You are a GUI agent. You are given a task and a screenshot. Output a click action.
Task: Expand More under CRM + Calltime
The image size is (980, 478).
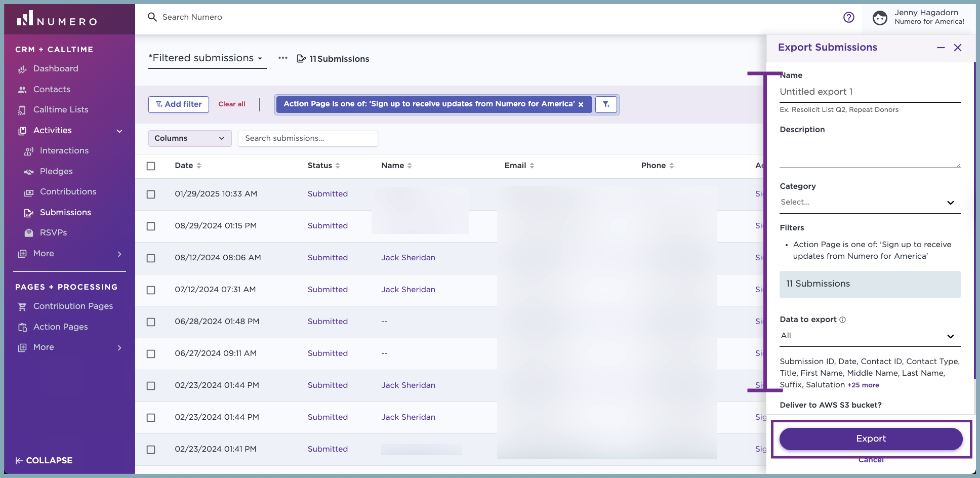click(119, 254)
